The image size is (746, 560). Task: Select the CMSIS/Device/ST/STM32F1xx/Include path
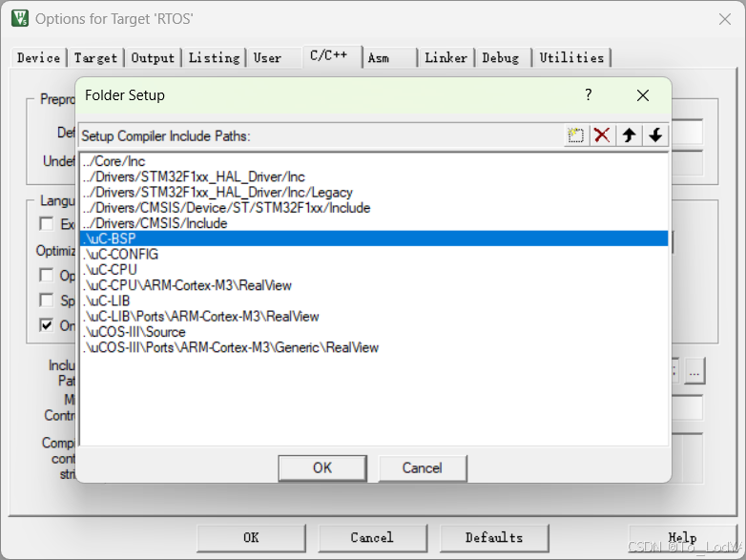click(x=374, y=208)
